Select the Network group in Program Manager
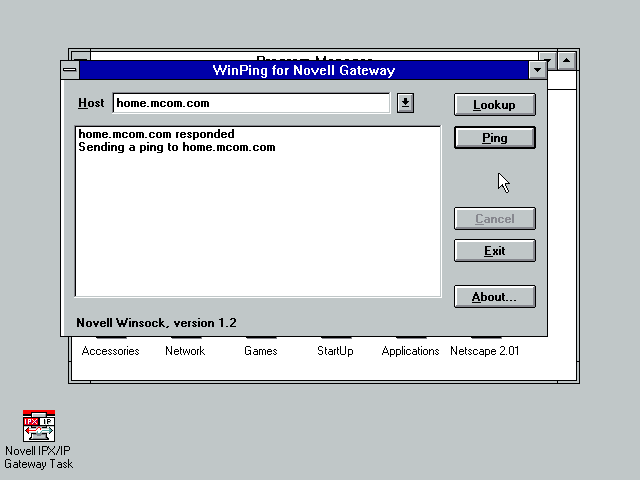The image size is (640, 480). [x=185, y=351]
